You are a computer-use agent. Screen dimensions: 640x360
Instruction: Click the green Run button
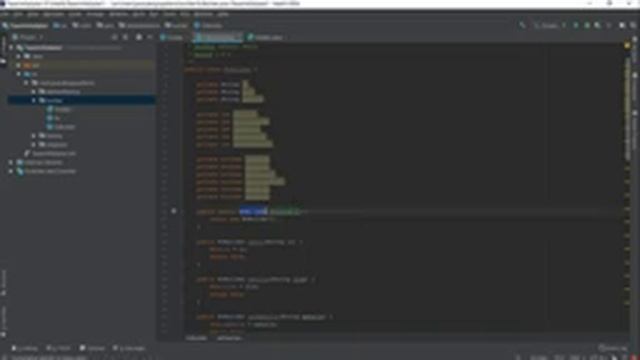576,25
